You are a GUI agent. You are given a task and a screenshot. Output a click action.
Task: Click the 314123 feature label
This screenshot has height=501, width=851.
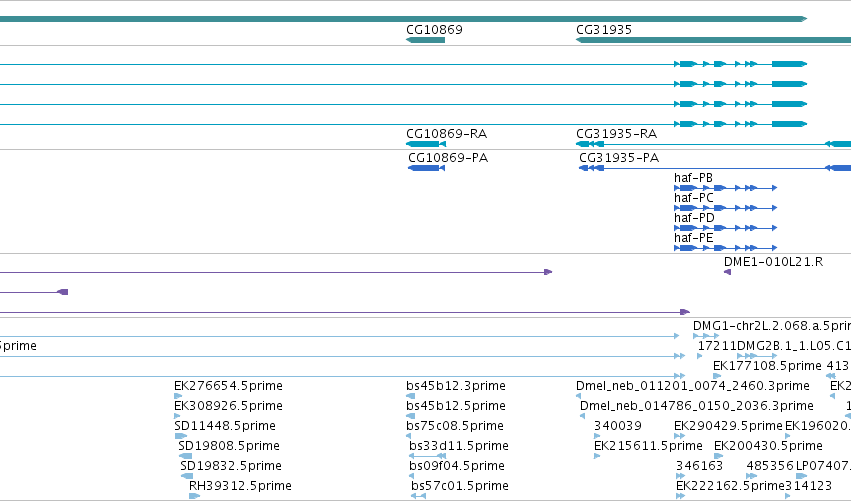(809, 486)
